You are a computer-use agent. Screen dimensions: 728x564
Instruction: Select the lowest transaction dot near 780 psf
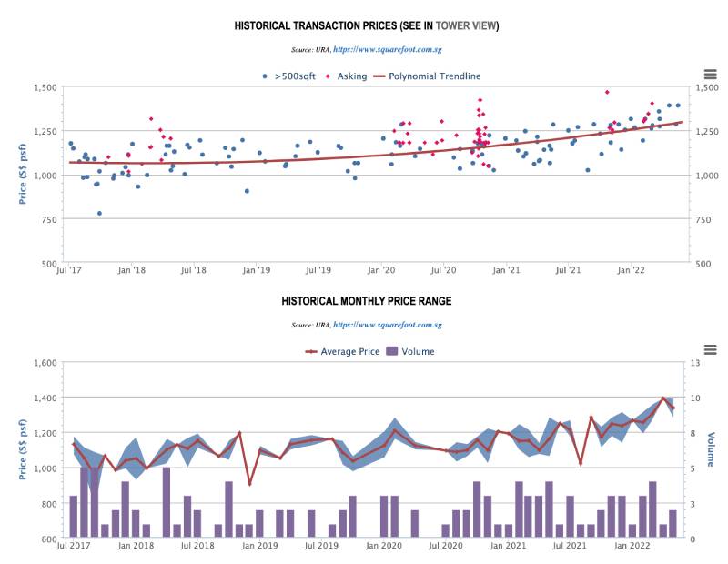pyautogui.click(x=99, y=214)
